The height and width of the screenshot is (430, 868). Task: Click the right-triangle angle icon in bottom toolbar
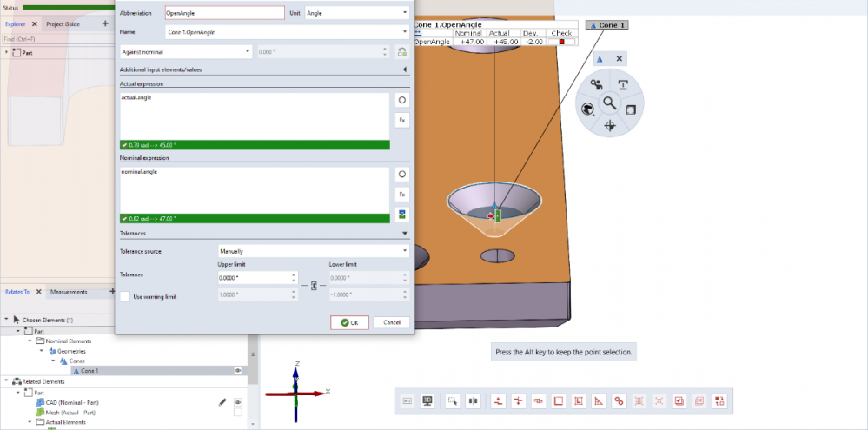pos(599,400)
